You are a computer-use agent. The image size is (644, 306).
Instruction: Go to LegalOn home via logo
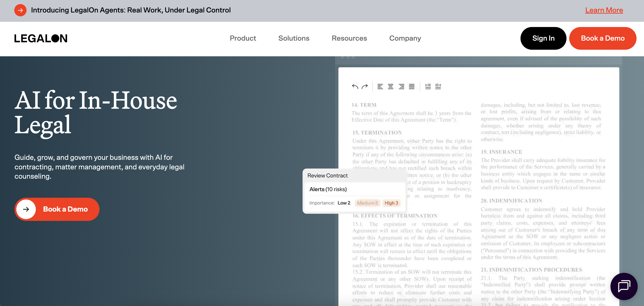click(41, 38)
